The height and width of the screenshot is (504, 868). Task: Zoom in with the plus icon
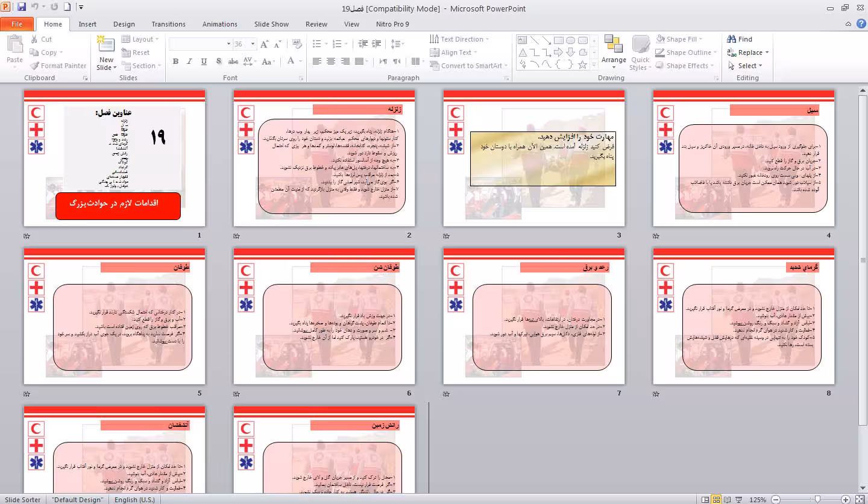click(x=846, y=499)
